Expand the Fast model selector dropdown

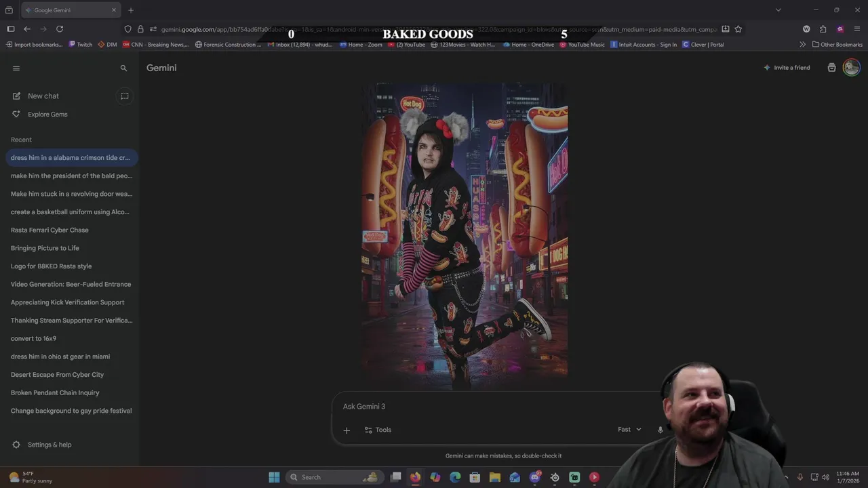tap(629, 430)
